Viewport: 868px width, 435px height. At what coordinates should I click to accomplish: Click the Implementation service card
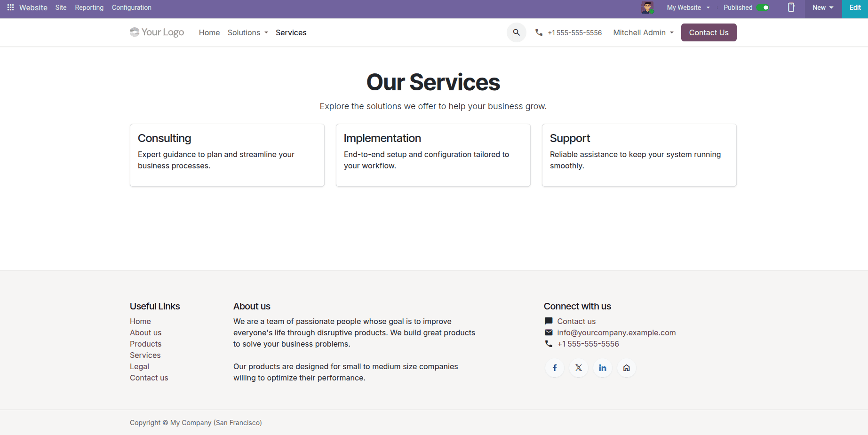(433, 155)
